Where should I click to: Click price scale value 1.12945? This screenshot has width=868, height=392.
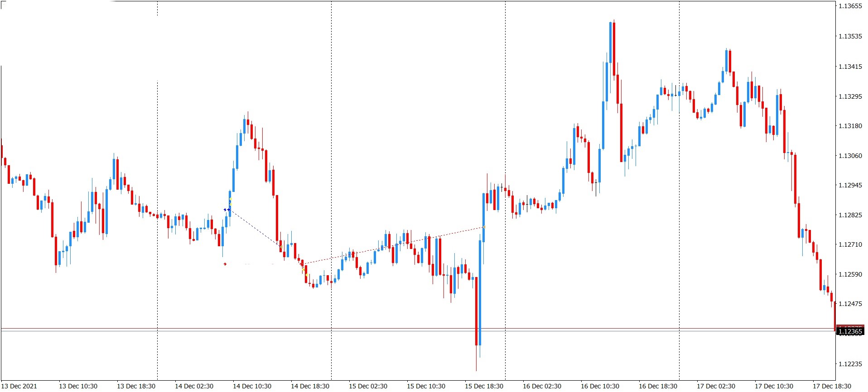850,185
